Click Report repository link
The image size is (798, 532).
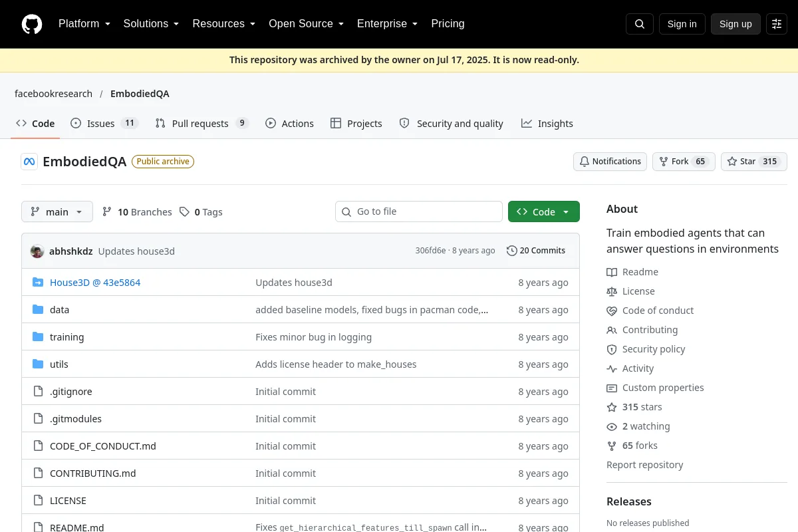(644, 465)
